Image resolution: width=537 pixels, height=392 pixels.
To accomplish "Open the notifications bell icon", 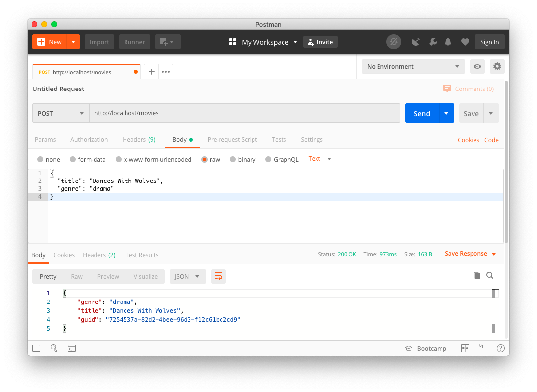I will point(448,42).
